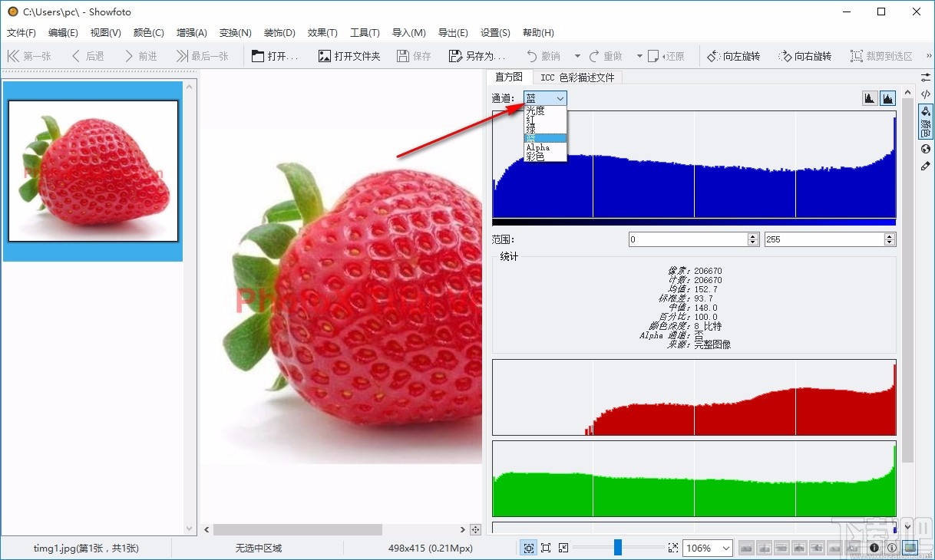Click histogram panel scrollbar down arrow
The height and width of the screenshot is (560, 935).
tap(908, 528)
